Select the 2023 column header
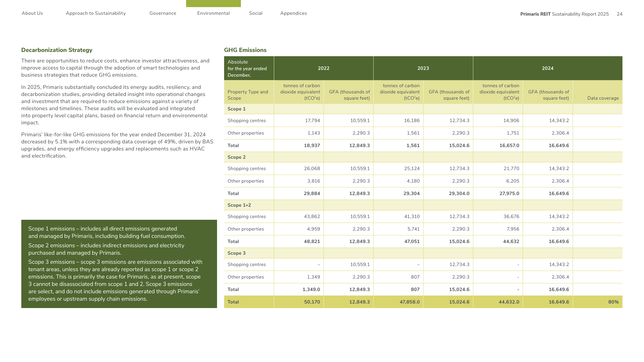This screenshot has height=362, width=644. coord(423,68)
